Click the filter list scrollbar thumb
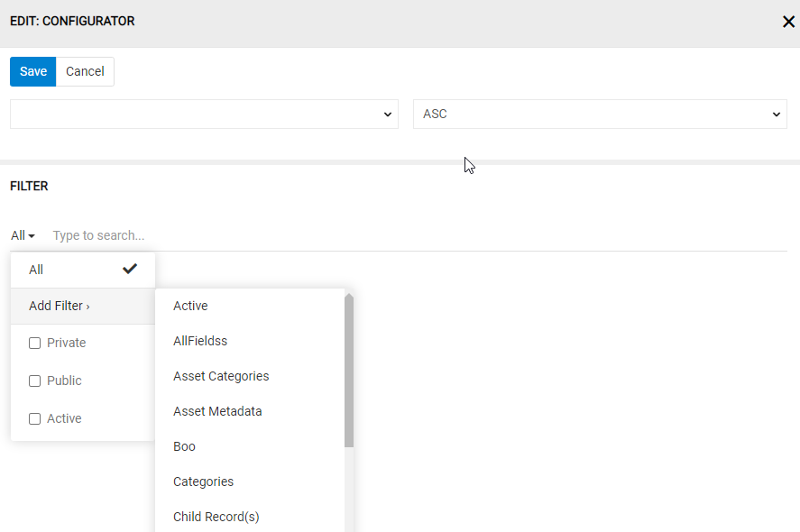800x532 pixels. (x=349, y=371)
